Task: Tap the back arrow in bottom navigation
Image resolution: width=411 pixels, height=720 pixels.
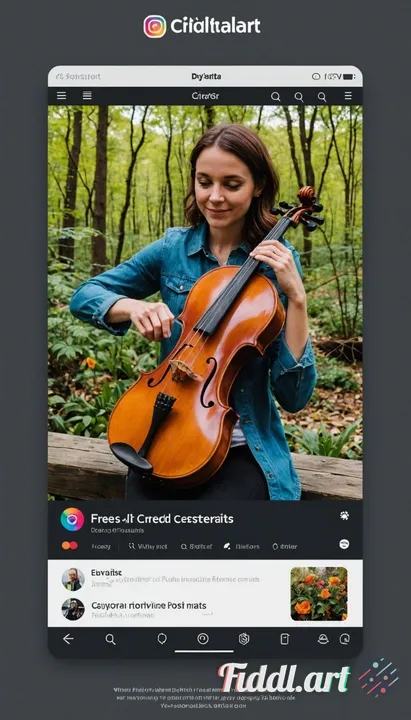Action: (68, 639)
